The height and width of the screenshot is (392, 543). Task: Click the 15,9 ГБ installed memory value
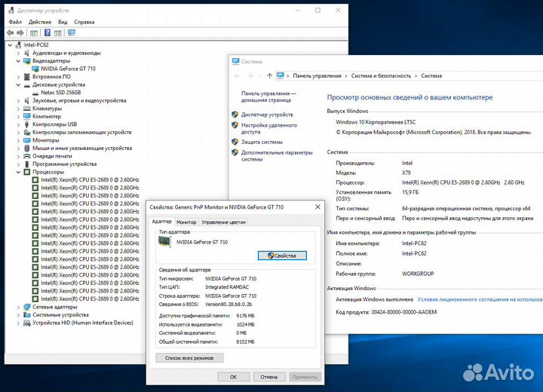(410, 192)
